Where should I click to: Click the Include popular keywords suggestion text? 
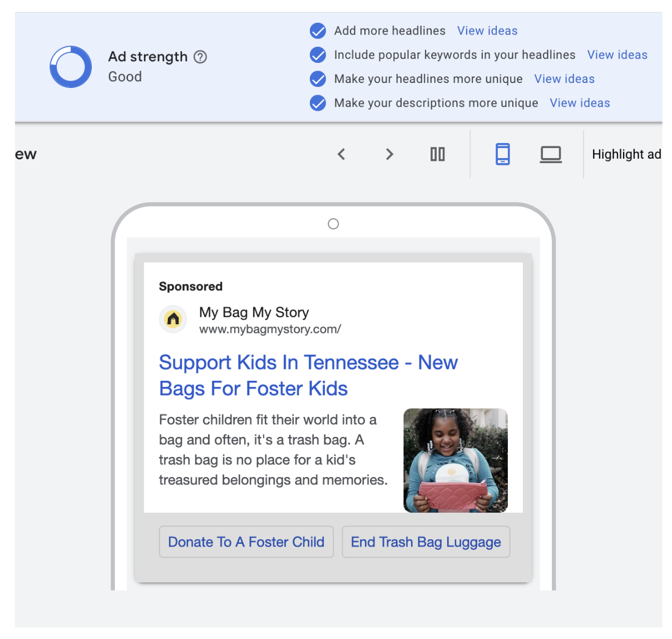(x=455, y=55)
